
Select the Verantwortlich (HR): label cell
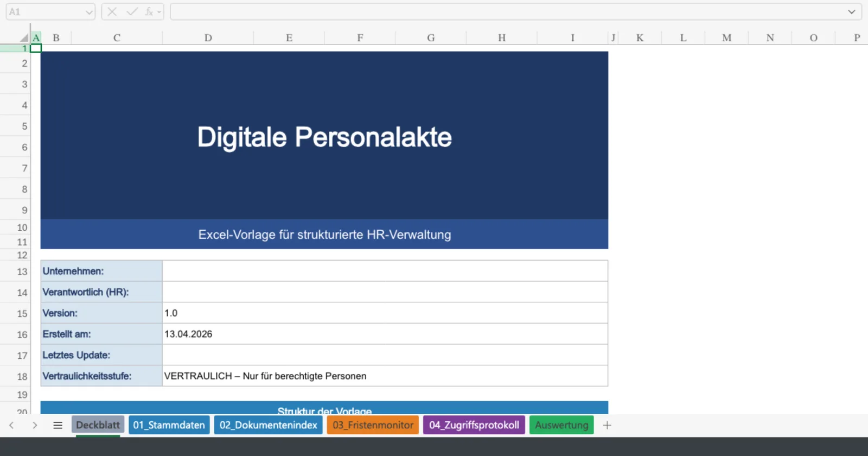[x=101, y=292]
